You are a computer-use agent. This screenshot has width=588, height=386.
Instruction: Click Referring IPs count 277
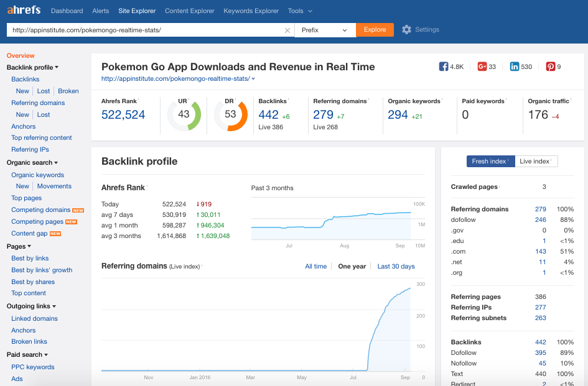(540, 308)
